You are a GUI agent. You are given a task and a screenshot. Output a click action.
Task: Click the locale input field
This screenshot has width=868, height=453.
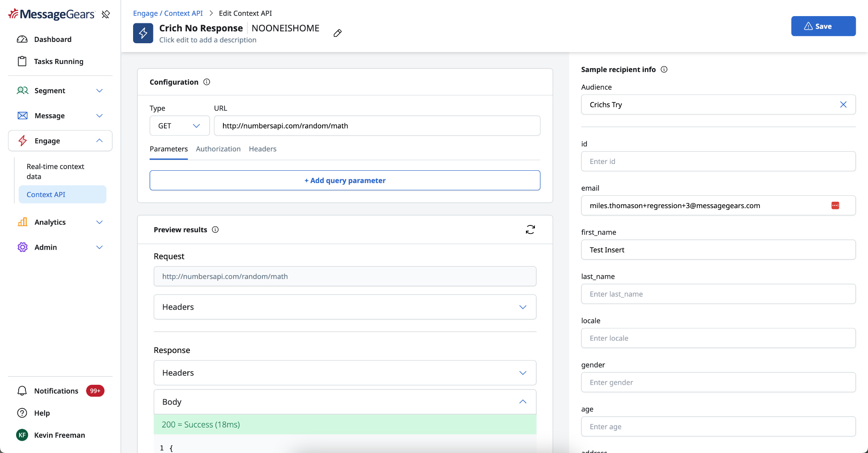(x=718, y=338)
